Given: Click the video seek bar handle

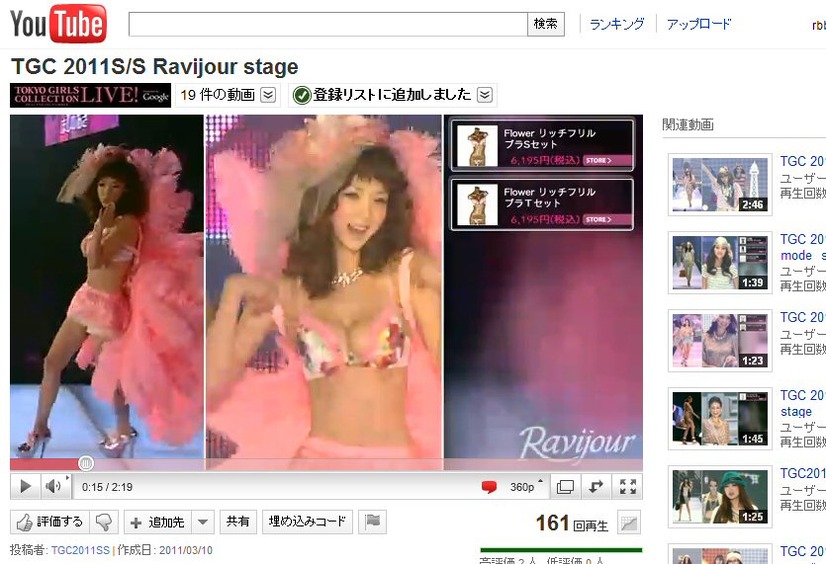Looking at the screenshot, I should coord(86,463).
